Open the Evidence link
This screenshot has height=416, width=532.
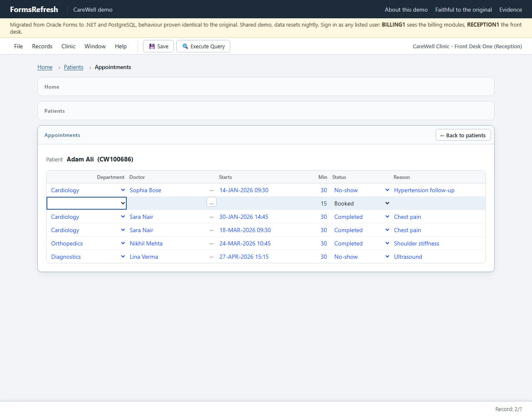510,10
